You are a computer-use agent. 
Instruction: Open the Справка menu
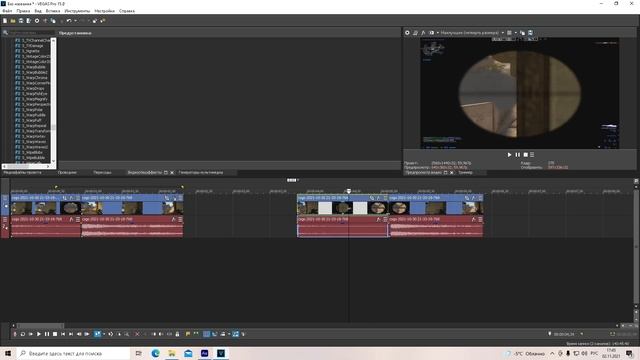click(x=127, y=11)
